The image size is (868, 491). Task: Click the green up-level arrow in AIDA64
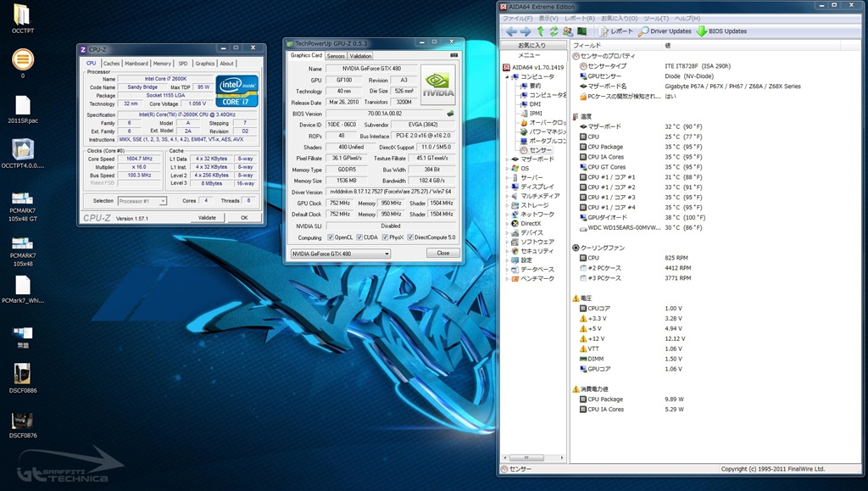pos(540,31)
